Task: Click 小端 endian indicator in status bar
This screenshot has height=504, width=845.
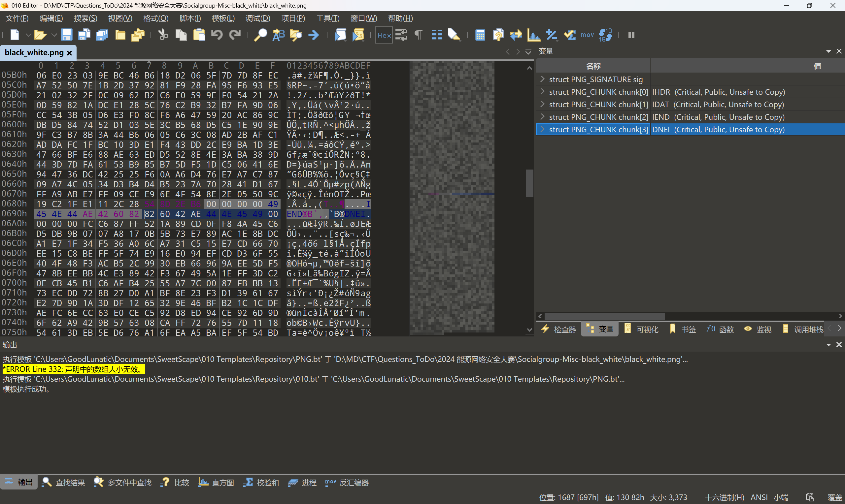Action: [x=781, y=497]
